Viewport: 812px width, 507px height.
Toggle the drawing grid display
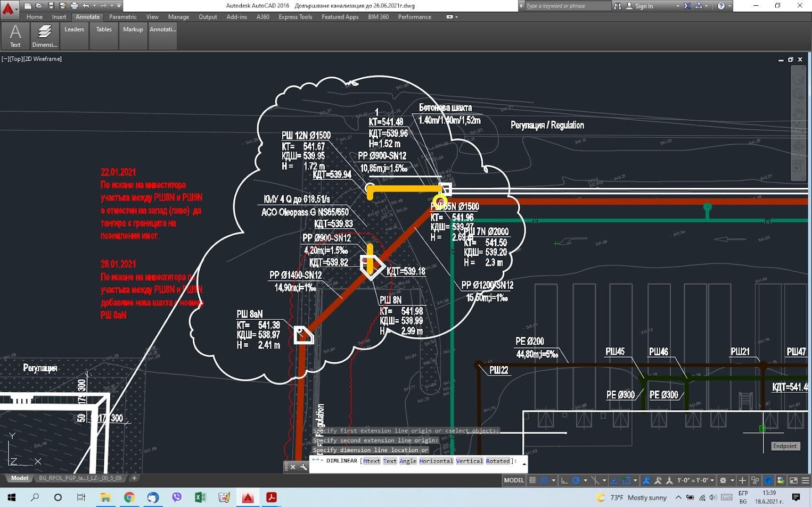point(532,480)
